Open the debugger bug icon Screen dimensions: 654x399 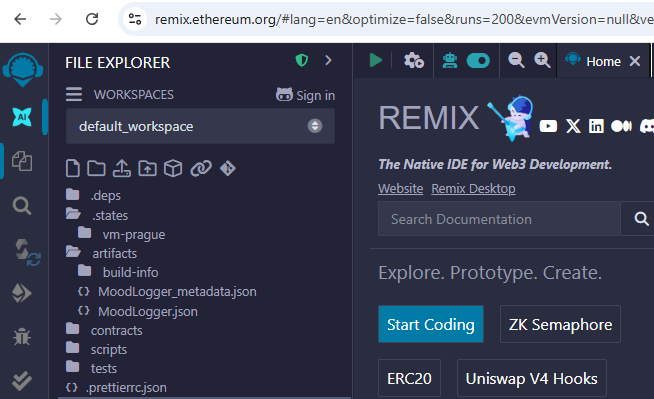[x=22, y=336]
